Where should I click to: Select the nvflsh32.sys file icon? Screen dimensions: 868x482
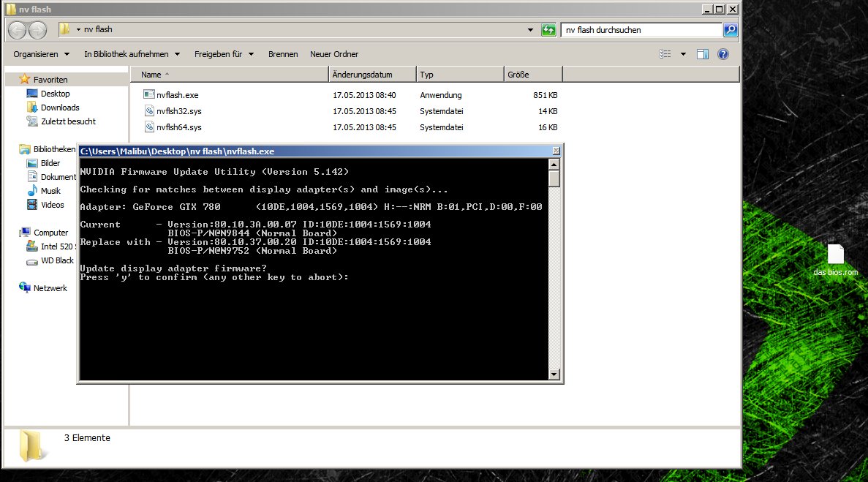[149, 111]
